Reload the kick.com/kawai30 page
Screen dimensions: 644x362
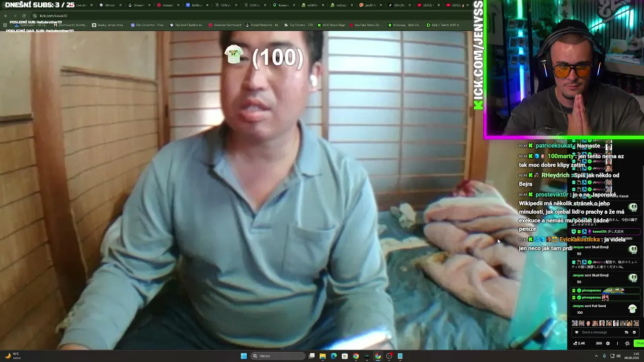[23, 16]
